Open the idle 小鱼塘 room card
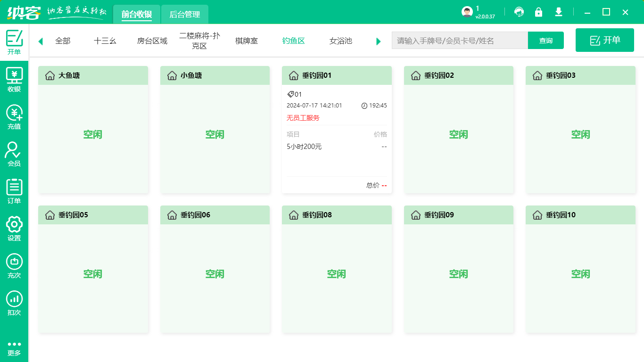The width and height of the screenshot is (644, 362). (x=215, y=130)
